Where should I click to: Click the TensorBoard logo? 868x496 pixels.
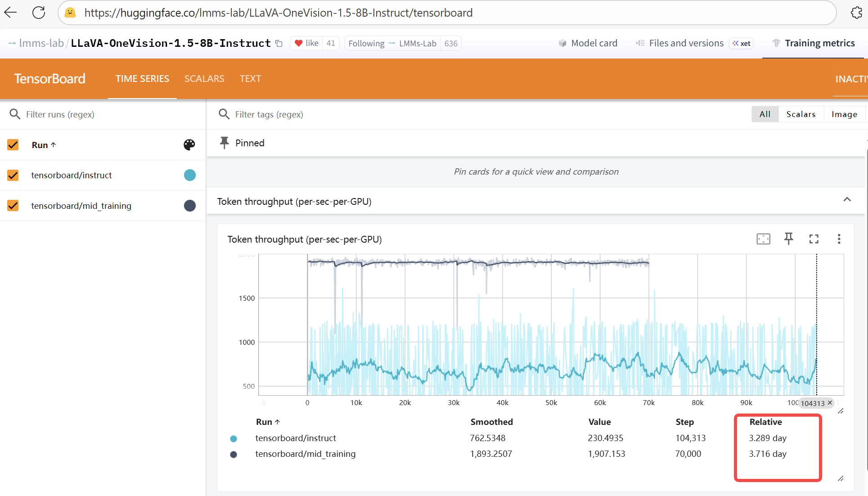point(49,78)
